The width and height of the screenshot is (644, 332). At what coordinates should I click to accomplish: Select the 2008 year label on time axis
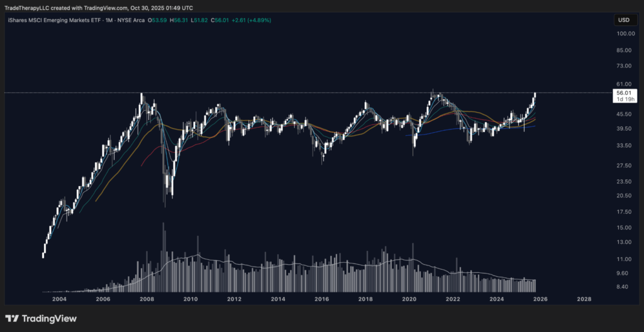[147, 299]
